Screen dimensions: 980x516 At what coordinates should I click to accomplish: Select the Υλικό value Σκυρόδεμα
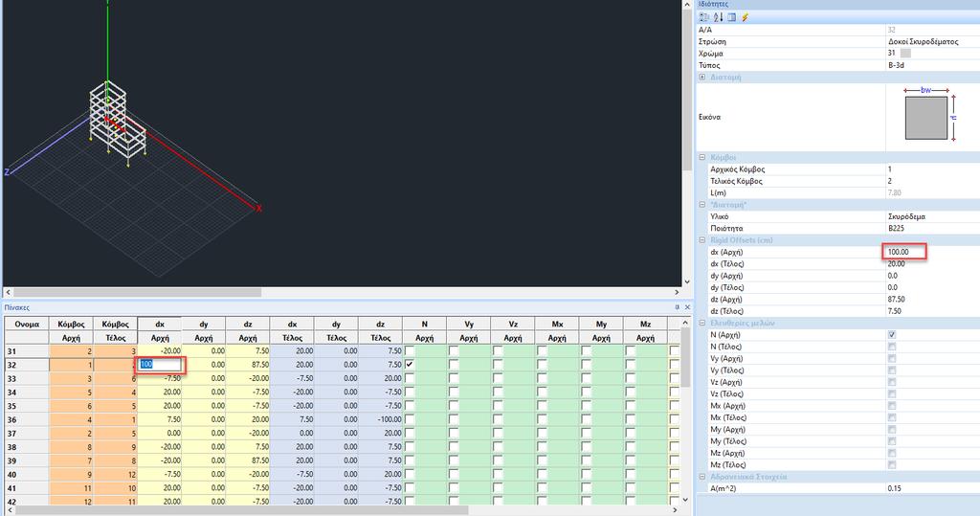click(906, 216)
